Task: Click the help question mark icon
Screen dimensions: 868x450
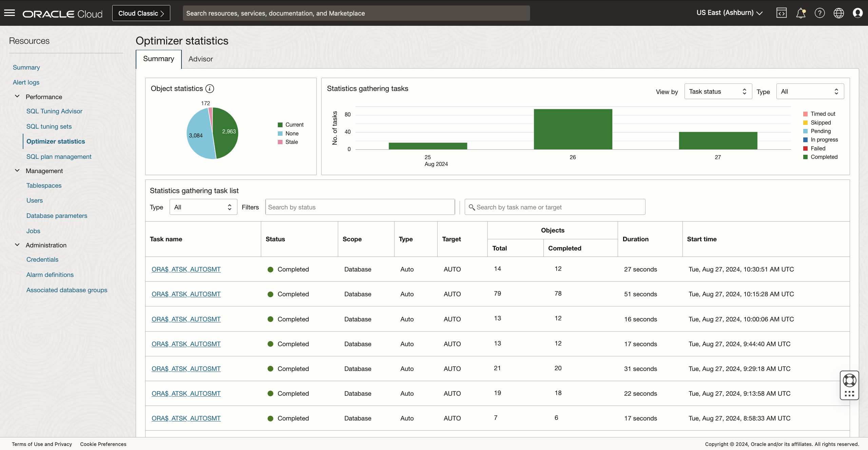Action: point(819,13)
